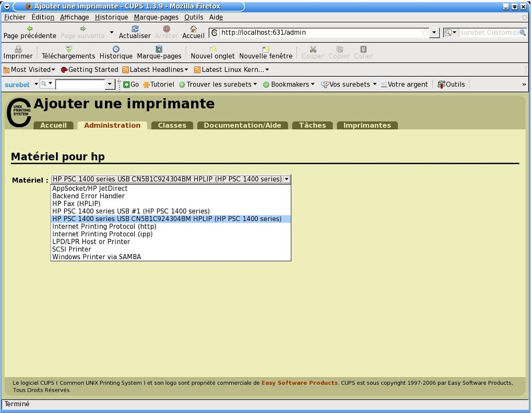Follow the Easy Software Products link

click(300, 383)
